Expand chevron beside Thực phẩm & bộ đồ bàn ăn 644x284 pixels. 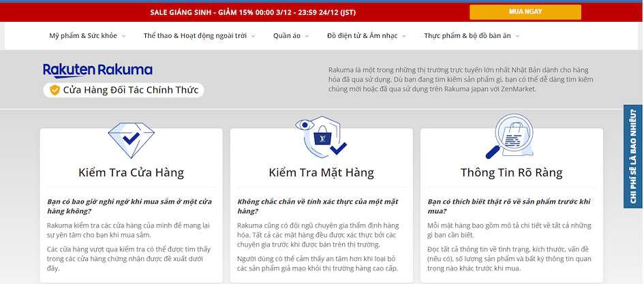[517, 36]
